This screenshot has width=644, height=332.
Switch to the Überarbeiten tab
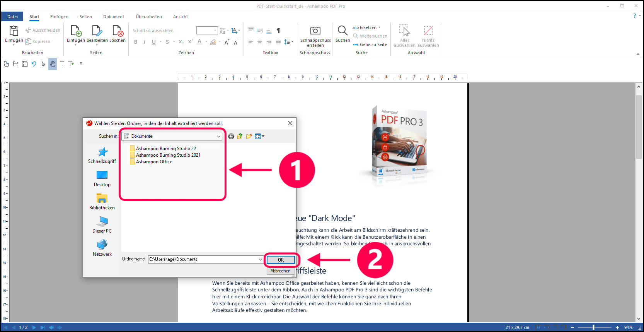coord(149,17)
